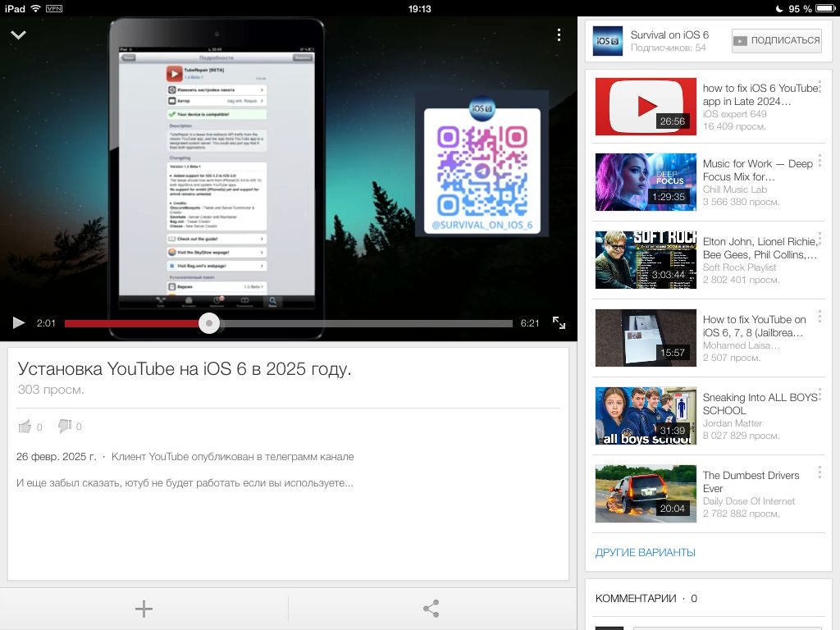Click the total duration 6:21 label
The image size is (840, 630).
pyautogui.click(x=530, y=323)
